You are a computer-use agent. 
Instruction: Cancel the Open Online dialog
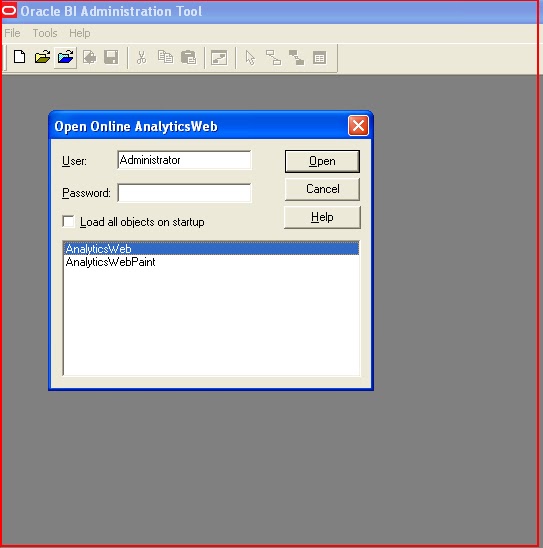click(322, 189)
